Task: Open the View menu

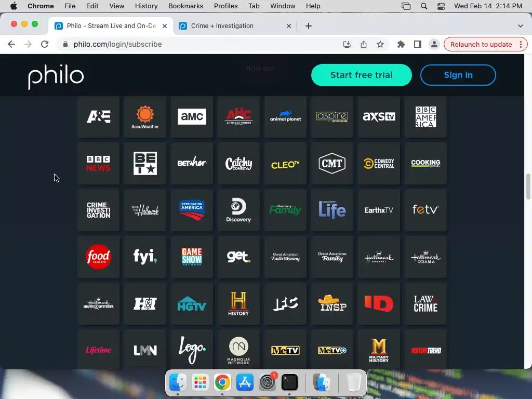Action: click(116, 6)
